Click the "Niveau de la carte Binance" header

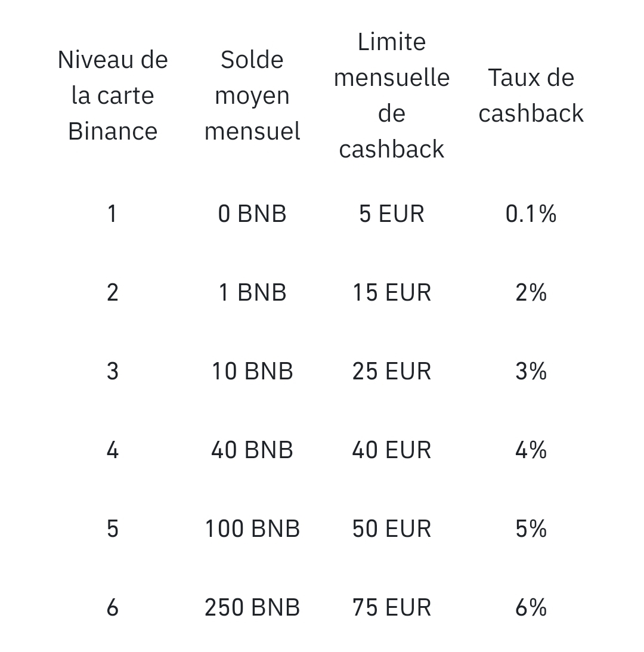coord(113,95)
